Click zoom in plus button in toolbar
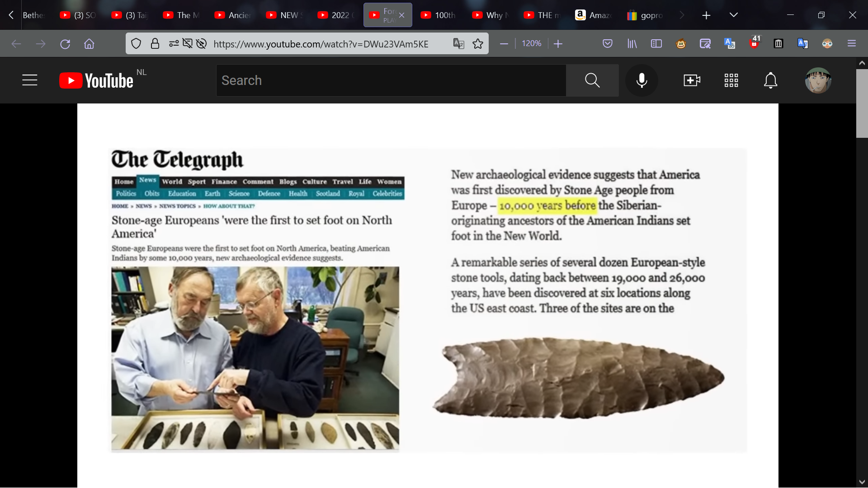868x488 pixels. tap(558, 44)
